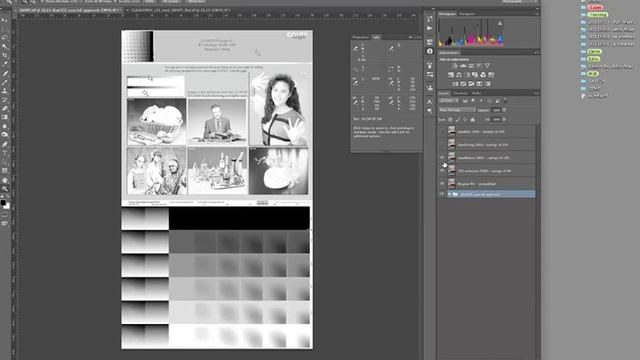This screenshot has width=640, height=360.
Task: Open the History panel from dock
Action: 429,19
